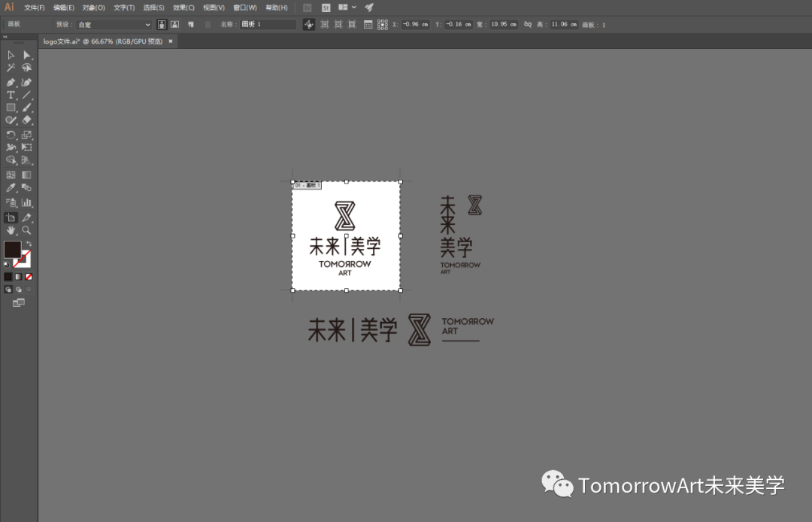The height and width of the screenshot is (522, 812).
Task: Select the Slice tool
Action: 26,217
